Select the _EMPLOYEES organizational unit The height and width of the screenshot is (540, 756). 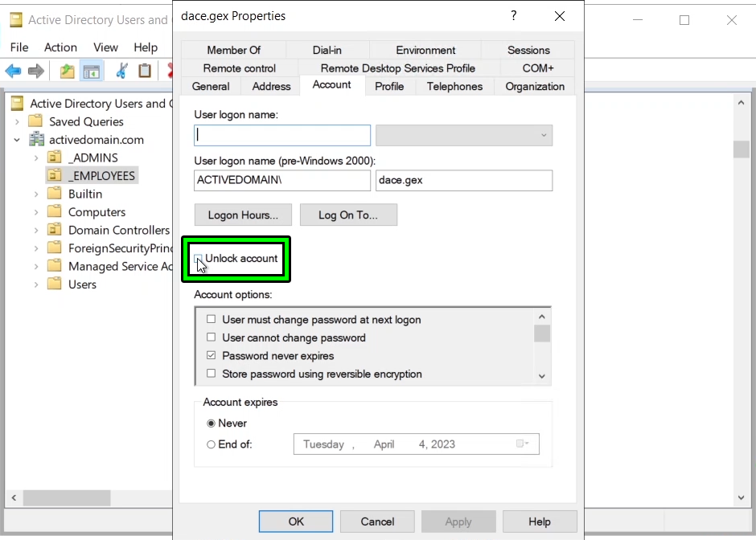click(x=100, y=175)
